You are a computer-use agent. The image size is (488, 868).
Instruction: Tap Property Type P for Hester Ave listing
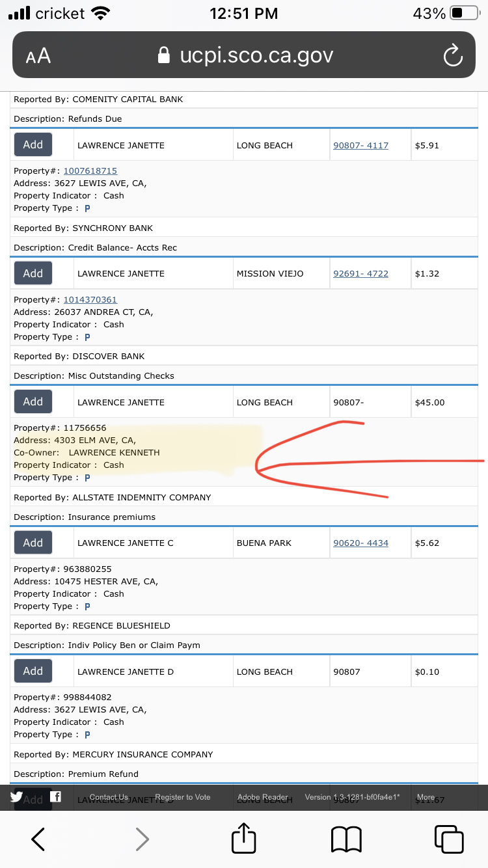click(87, 606)
